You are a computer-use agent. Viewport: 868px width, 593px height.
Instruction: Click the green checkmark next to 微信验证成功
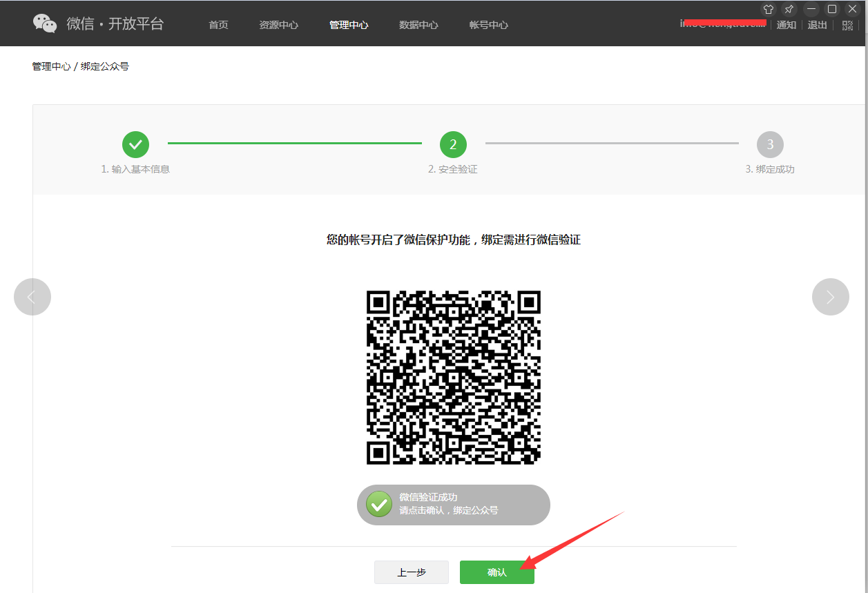[x=378, y=505]
